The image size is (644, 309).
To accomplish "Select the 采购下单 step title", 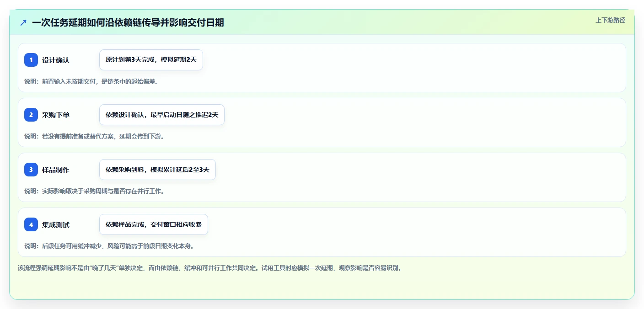I will tap(56, 115).
